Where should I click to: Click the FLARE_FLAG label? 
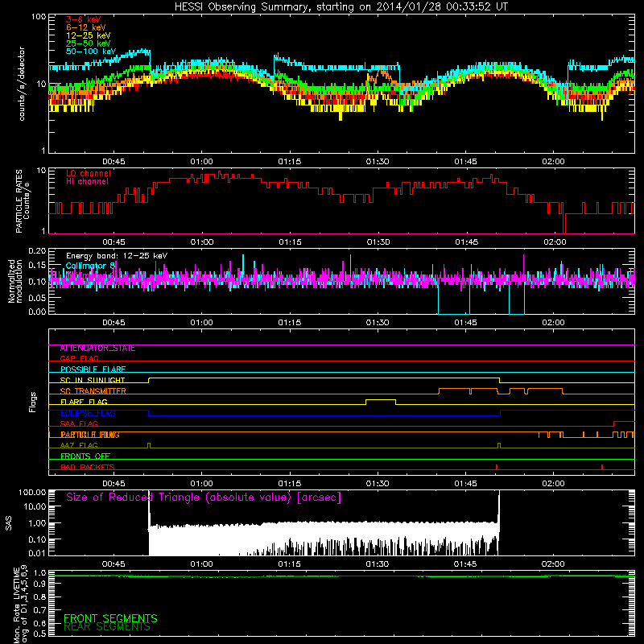coord(84,402)
